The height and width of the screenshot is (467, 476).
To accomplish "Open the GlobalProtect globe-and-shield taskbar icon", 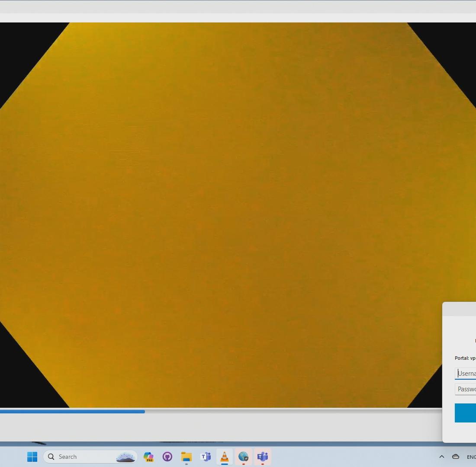I will pos(244,457).
